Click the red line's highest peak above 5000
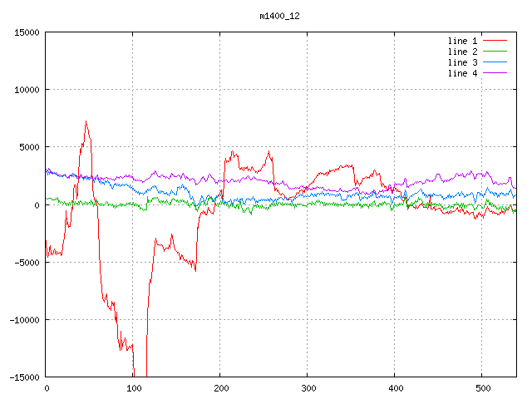The image size is (532, 399). (86, 121)
